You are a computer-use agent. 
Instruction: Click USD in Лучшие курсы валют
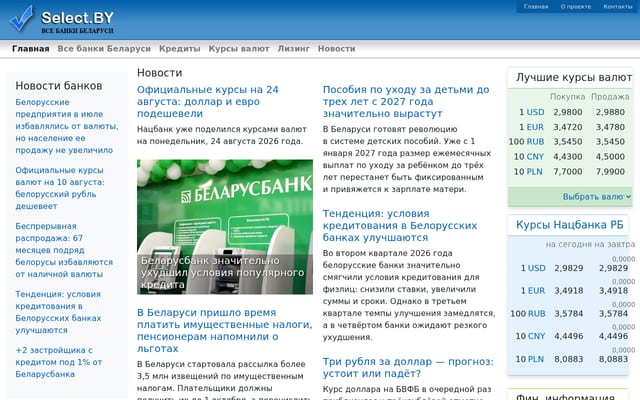tap(535, 112)
